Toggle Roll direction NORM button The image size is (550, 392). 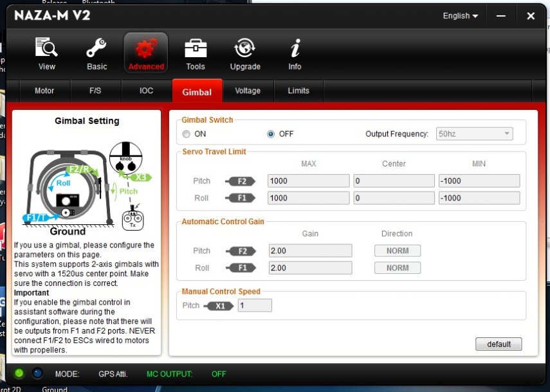tap(398, 268)
